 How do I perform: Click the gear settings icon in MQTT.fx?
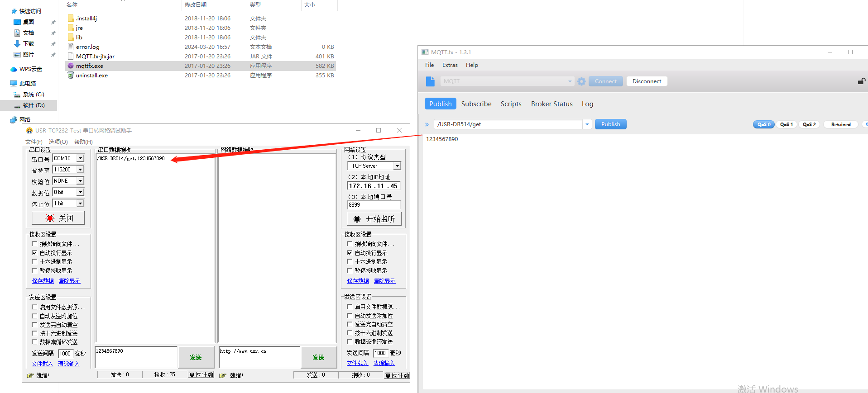pyautogui.click(x=581, y=81)
